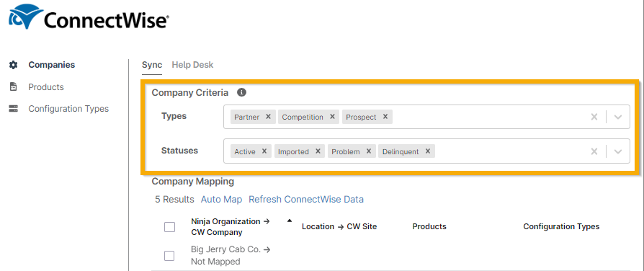Click the Types field label

[174, 116]
